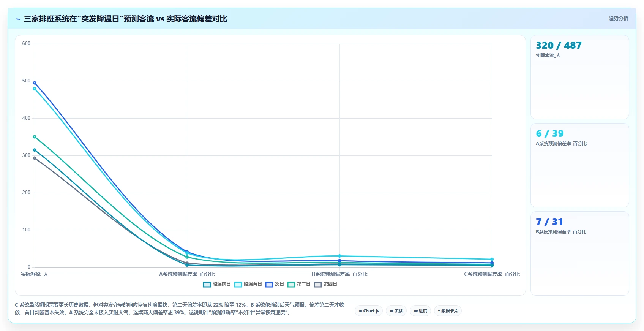The width and height of the screenshot is (644, 331).
Task: Click the x-axis label 实际客流_人
Action: [x=35, y=274]
